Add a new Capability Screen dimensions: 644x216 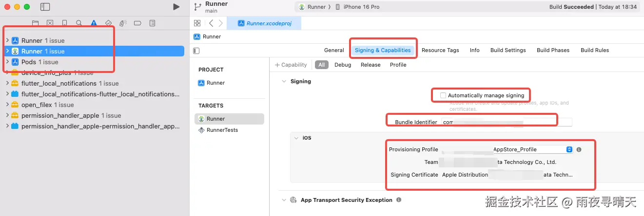coord(291,65)
